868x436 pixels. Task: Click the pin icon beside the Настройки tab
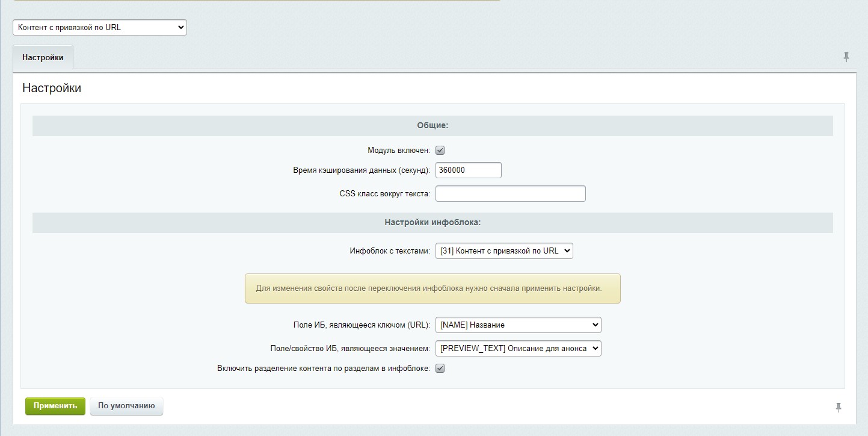[x=846, y=57]
